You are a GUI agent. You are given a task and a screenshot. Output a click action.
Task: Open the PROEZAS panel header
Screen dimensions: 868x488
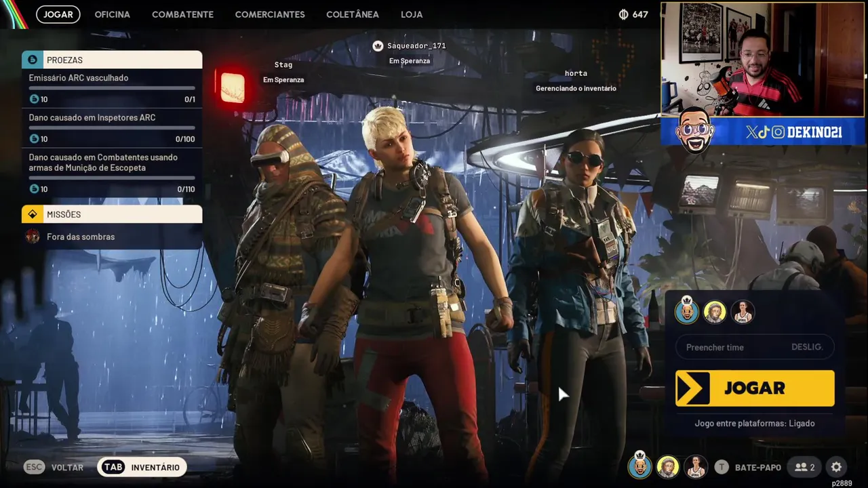(x=112, y=60)
